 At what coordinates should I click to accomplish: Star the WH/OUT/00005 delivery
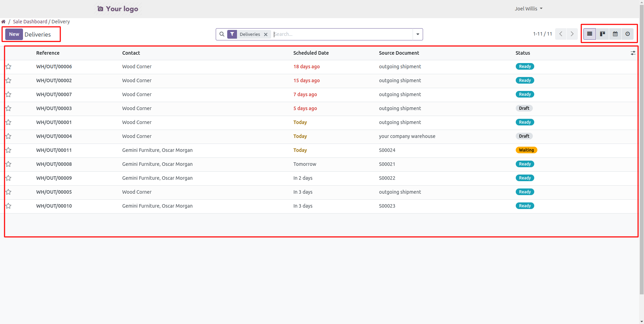pyautogui.click(x=8, y=192)
